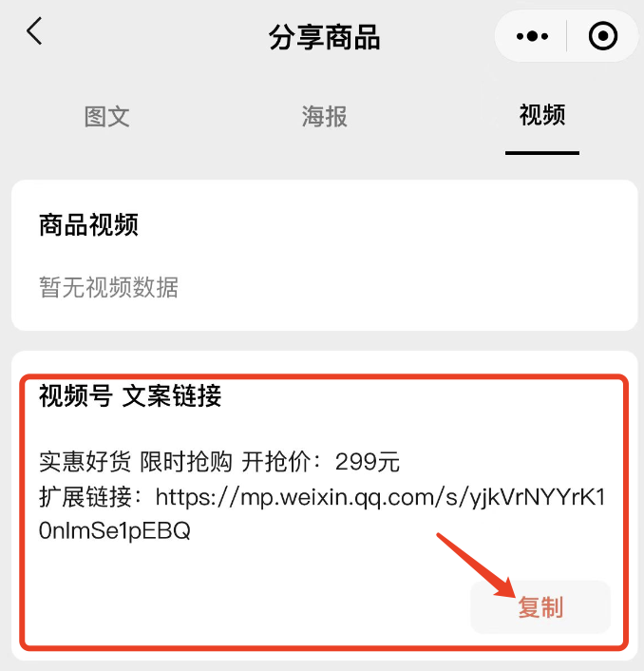Switch to the 海报 tab
This screenshot has height=671, width=644.
(x=325, y=116)
